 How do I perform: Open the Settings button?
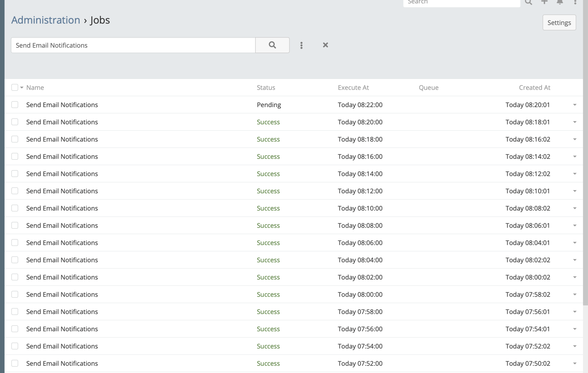pos(559,23)
